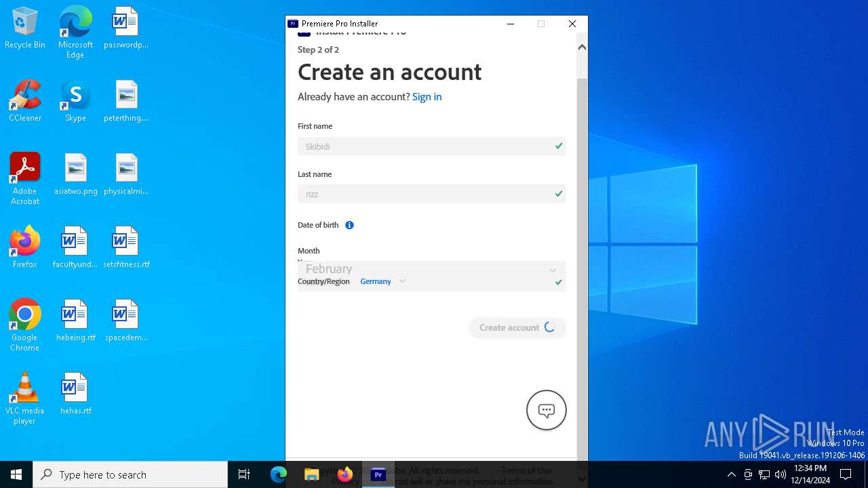Click the installer scrollbar up arrow

click(x=582, y=47)
